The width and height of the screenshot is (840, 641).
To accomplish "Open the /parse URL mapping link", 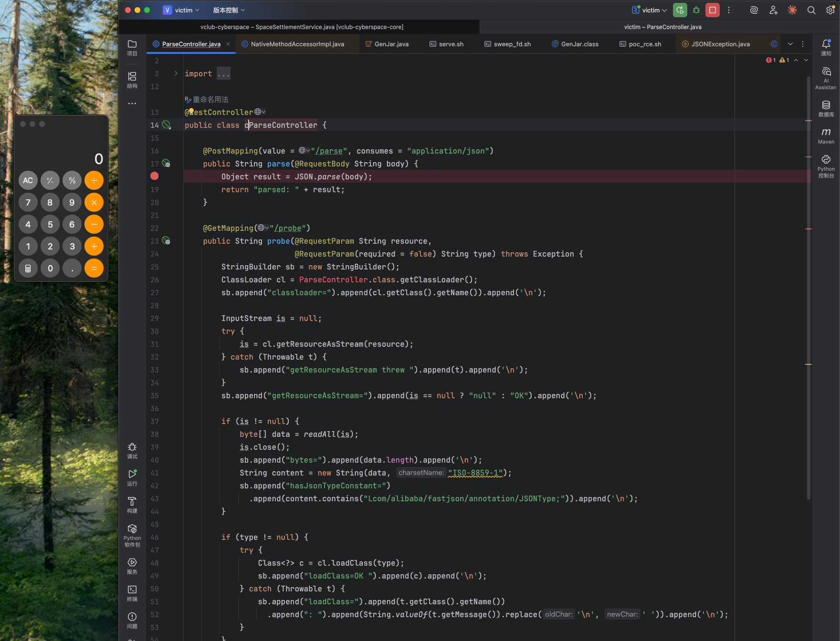I will 329,151.
